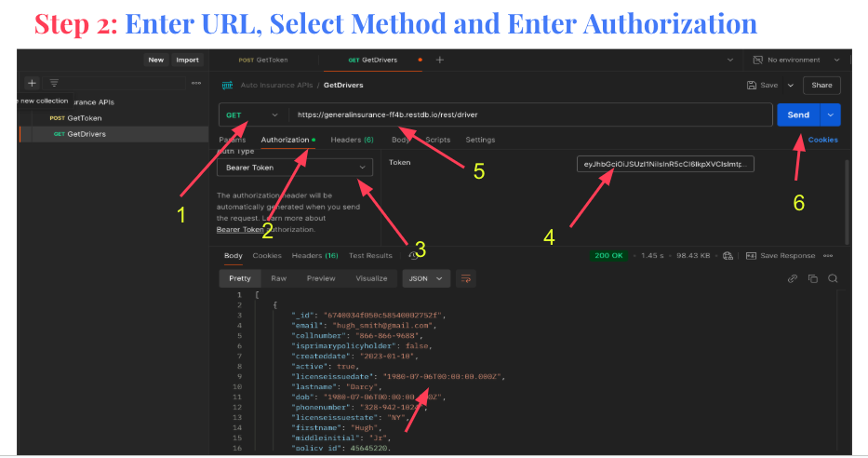
Task: Select GetDrivers request in the sidebar
Action: point(80,134)
